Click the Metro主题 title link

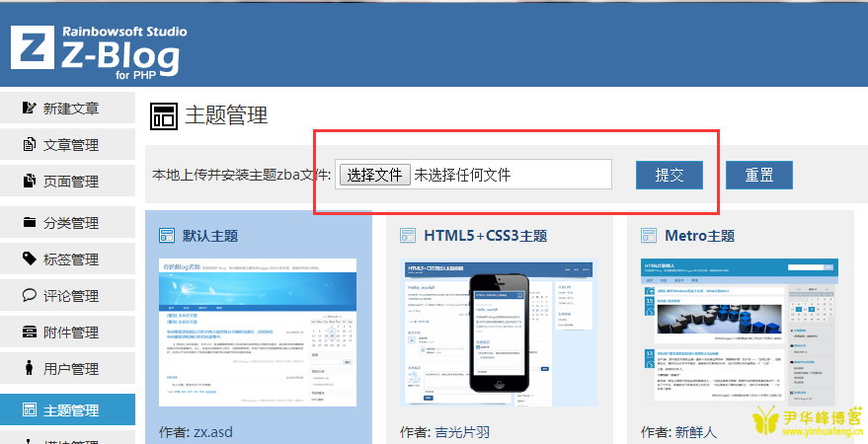pos(700,236)
